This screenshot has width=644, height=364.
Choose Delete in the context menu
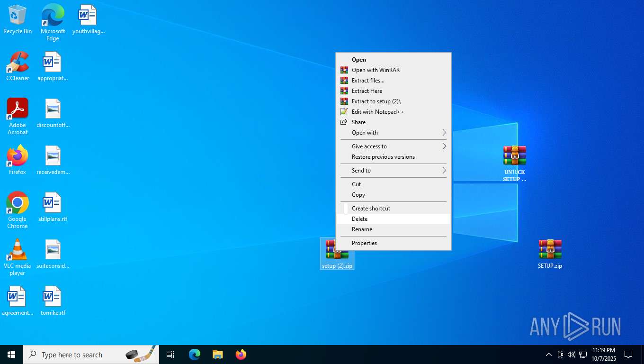(394, 219)
